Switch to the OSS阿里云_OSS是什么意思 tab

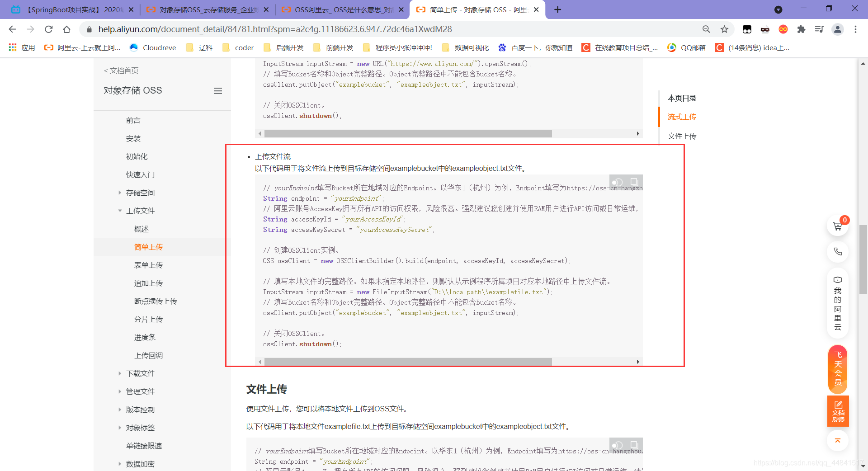click(x=341, y=9)
